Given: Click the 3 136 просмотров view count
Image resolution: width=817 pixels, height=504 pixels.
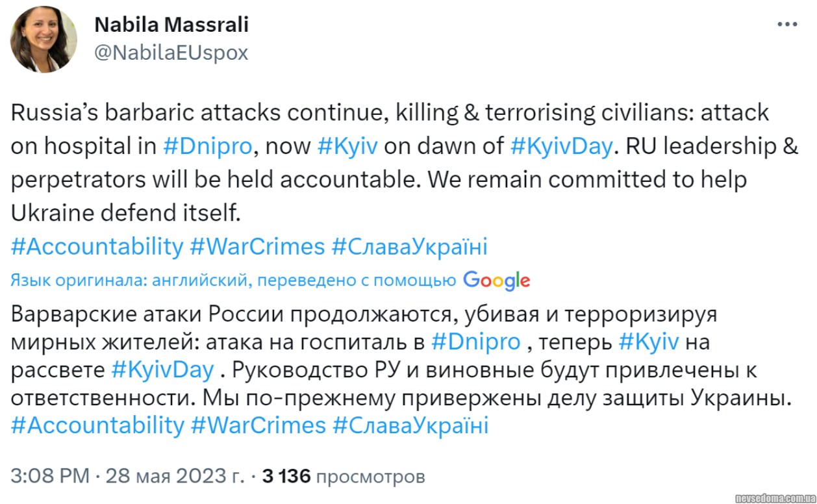Looking at the screenshot, I should point(343,477).
